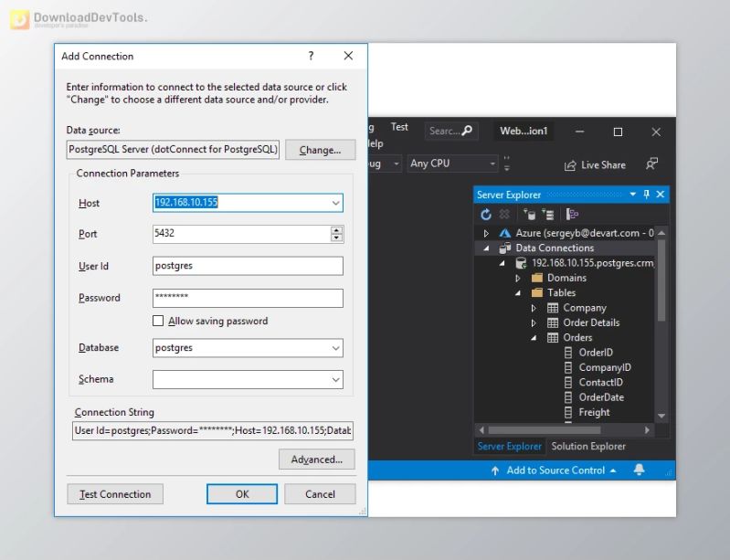730x560 pixels.
Task: Switch to the Solution Explorer tab
Action: coord(588,447)
